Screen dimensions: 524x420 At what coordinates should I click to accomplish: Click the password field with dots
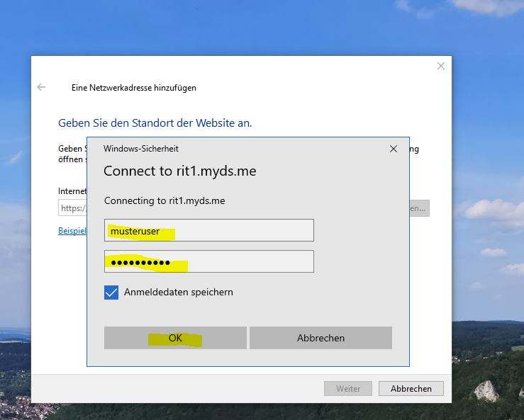point(209,261)
